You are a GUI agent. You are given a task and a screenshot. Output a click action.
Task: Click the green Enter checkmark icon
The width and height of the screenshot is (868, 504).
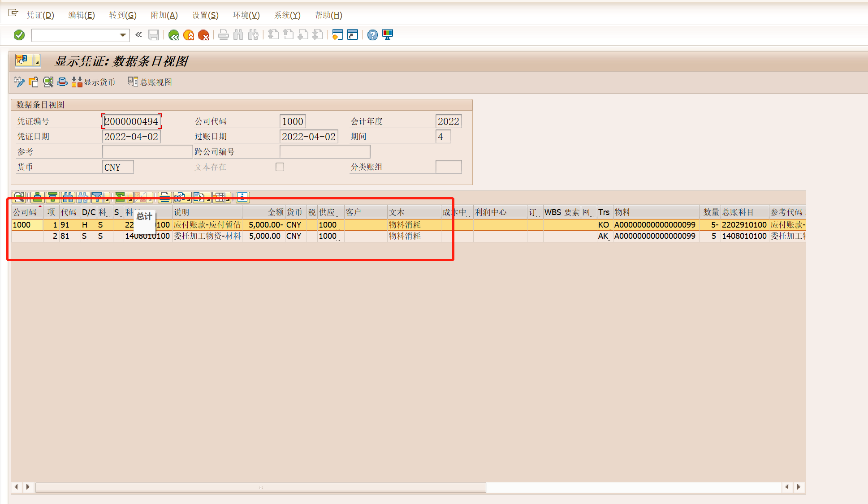tap(19, 35)
